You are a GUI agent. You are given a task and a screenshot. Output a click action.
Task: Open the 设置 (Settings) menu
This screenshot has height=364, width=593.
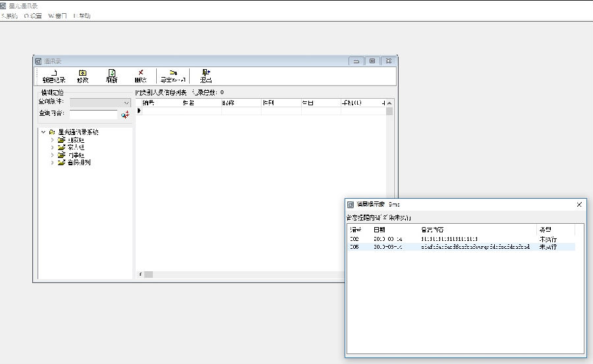tap(33, 16)
